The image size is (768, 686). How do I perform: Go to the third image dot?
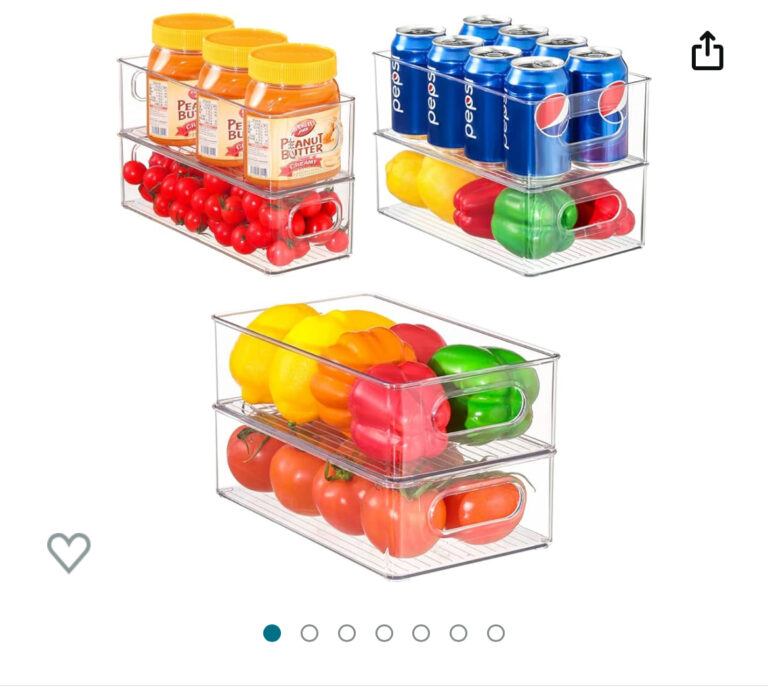tap(347, 633)
